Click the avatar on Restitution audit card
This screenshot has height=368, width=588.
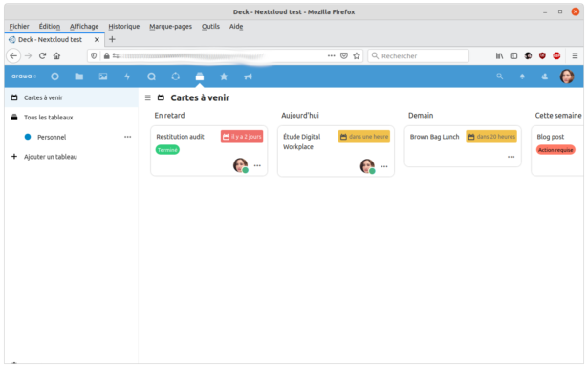tap(240, 165)
